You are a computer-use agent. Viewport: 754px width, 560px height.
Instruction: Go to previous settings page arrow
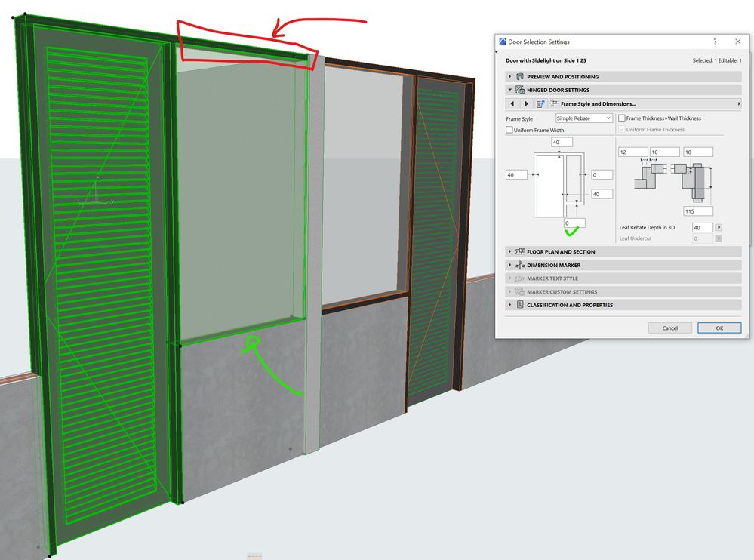512,104
